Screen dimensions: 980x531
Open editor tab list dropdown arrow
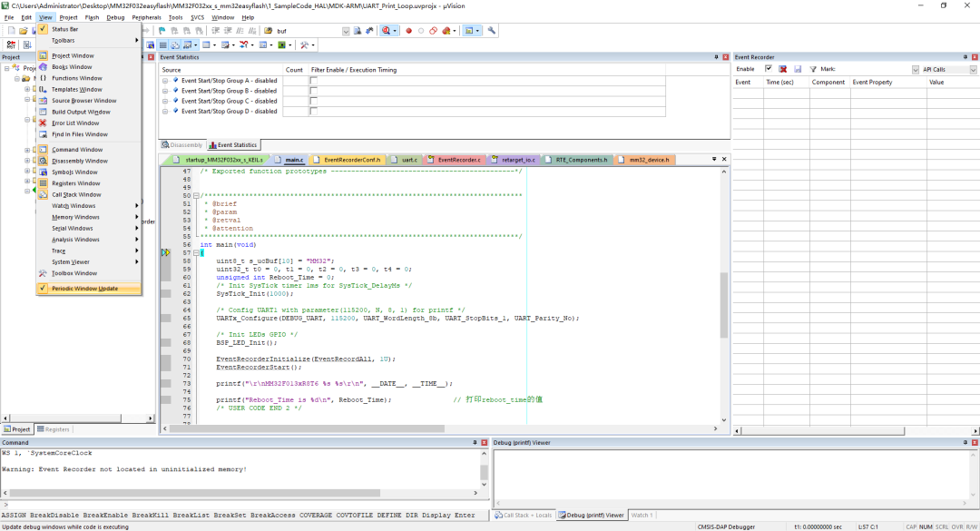pyautogui.click(x=714, y=160)
